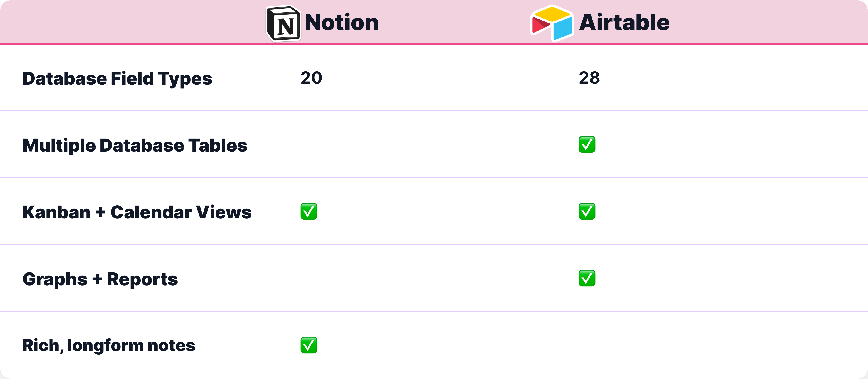This screenshot has width=868, height=379.
Task: Select the Notion column header text
Action: pos(342,23)
